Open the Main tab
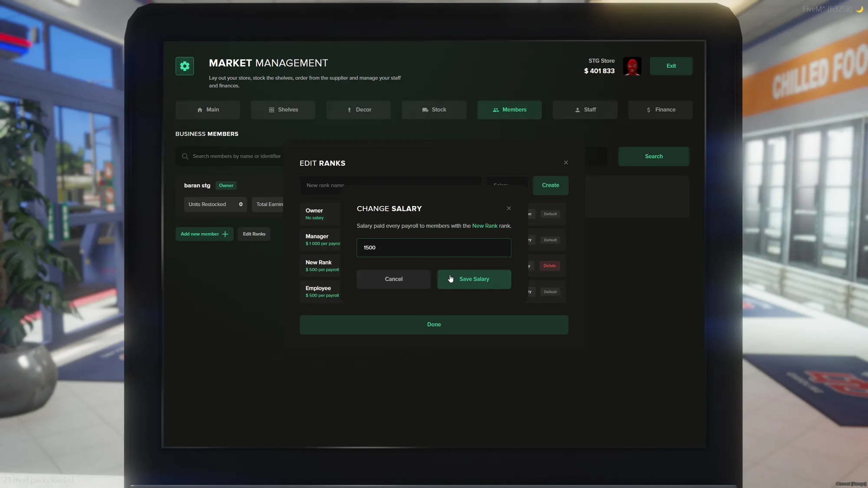 (207, 110)
